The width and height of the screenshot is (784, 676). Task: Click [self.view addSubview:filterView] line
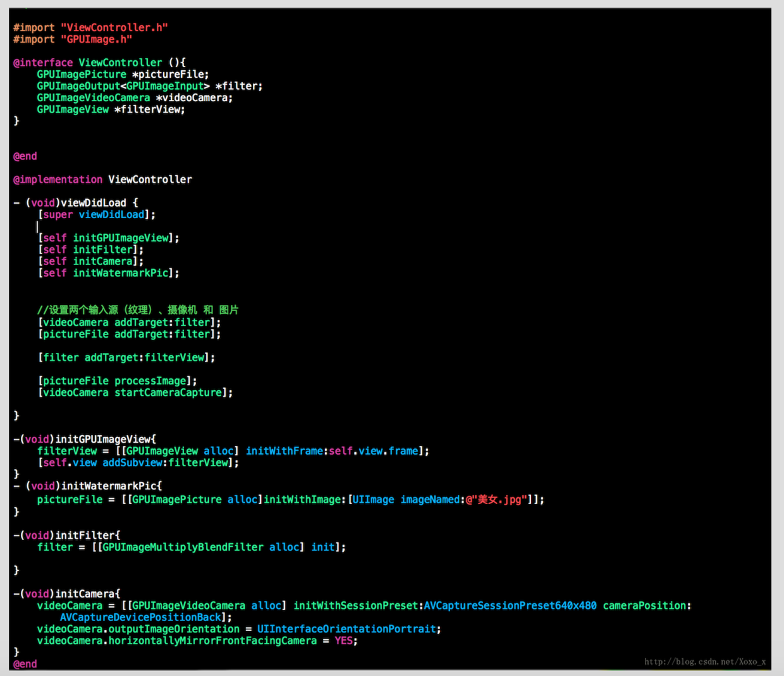click(138, 463)
